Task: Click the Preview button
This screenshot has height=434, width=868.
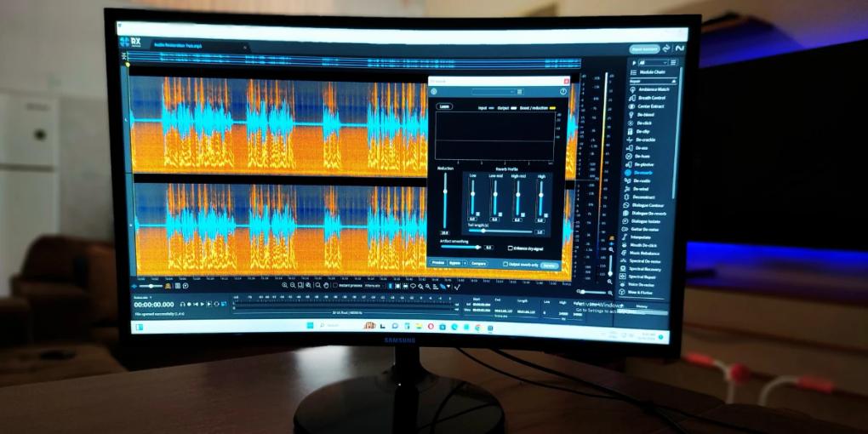Action: 438,262
